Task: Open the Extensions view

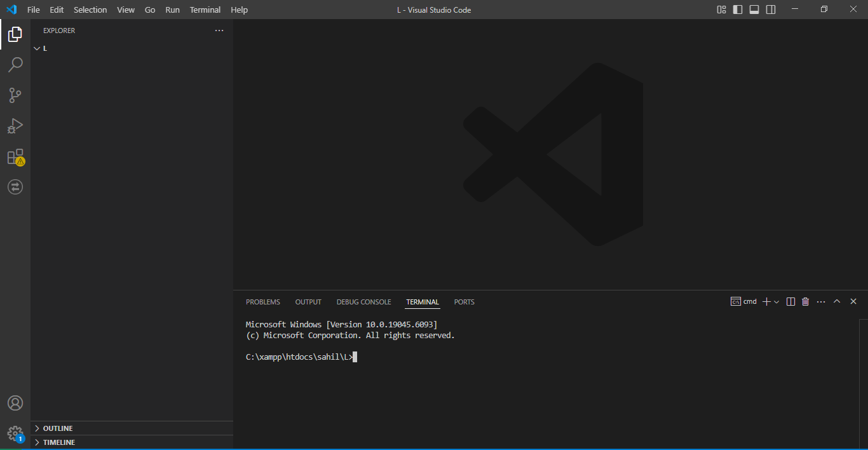Action: point(15,156)
